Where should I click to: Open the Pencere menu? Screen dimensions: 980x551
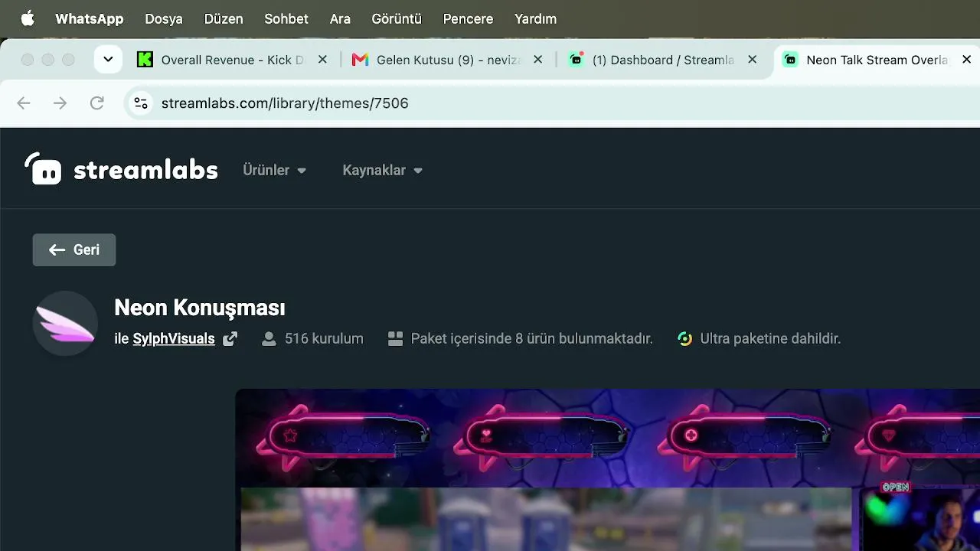pyautogui.click(x=468, y=19)
